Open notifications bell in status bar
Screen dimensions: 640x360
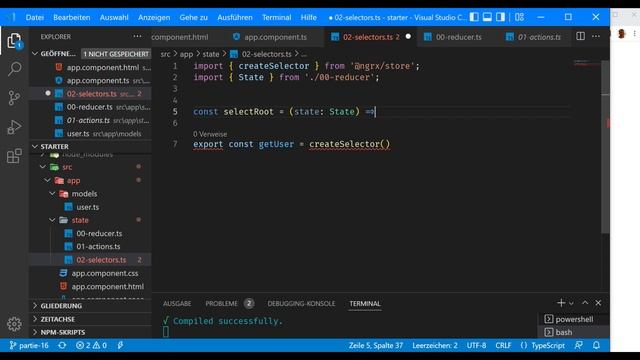tap(596, 345)
